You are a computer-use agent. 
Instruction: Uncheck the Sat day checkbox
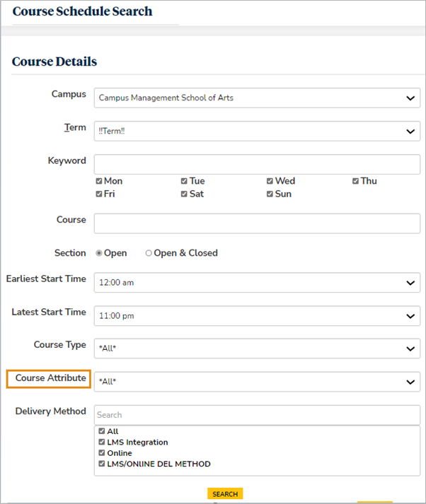pyautogui.click(x=185, y=194)
